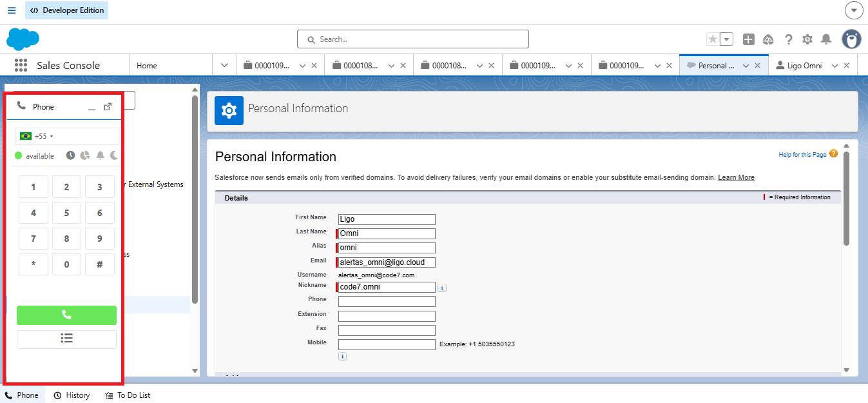Open the Trailhead guidance icon
The height and width of the screenshot is (403, 868).
pyautogui.click(x=768, y=39)
